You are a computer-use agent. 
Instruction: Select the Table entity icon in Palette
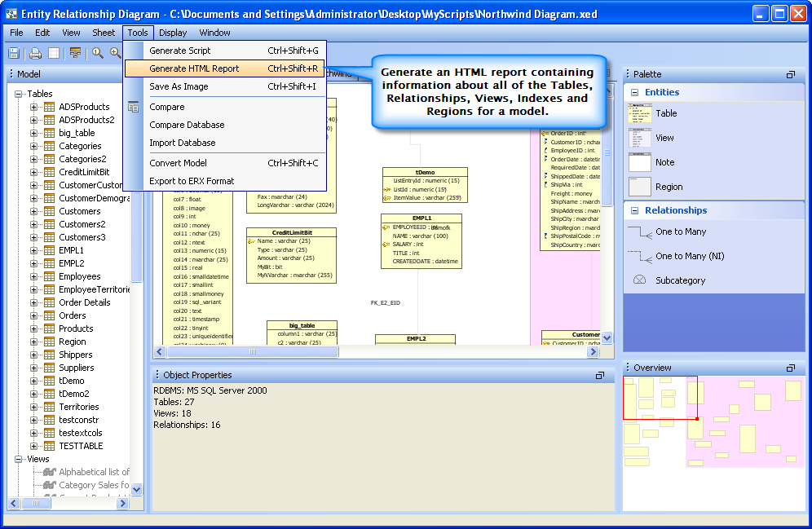tap(639, 113)
